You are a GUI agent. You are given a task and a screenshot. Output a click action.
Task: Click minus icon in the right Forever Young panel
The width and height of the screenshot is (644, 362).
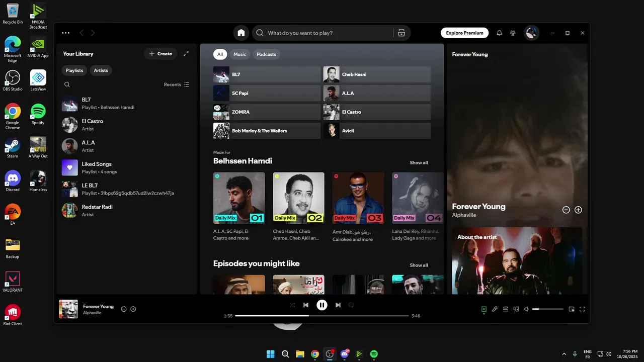(566, 210)
